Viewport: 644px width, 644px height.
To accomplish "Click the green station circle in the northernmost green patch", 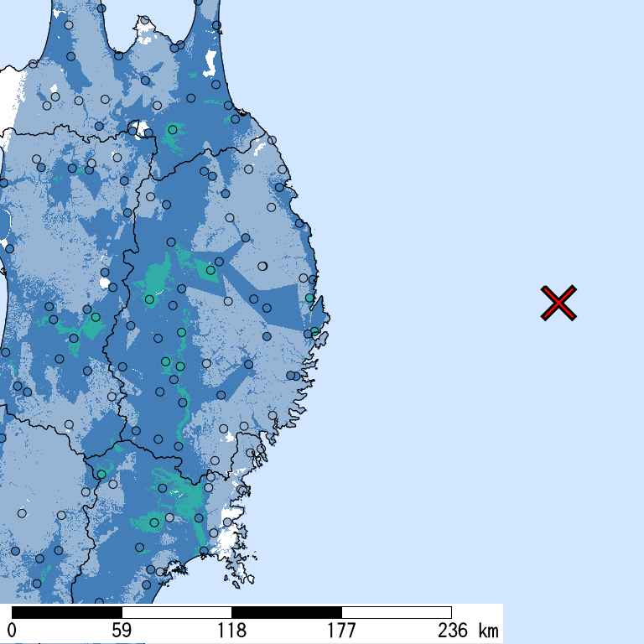I will click(174, 130).
